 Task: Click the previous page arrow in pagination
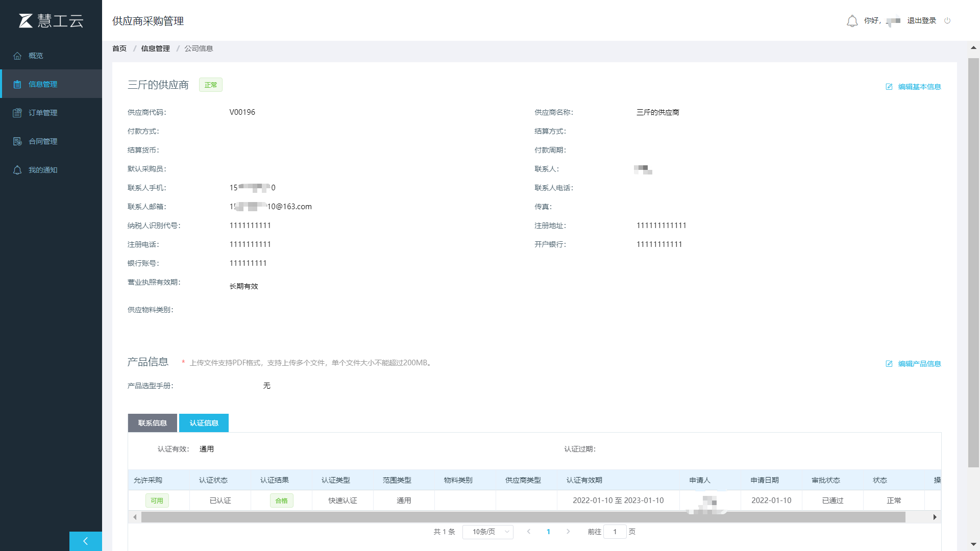point(529,532)
